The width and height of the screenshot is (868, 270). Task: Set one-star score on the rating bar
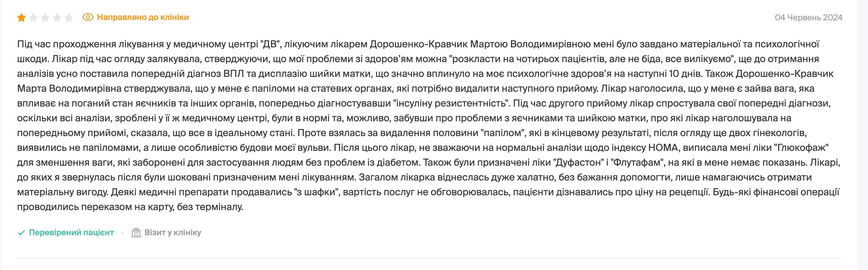[x=21, y=17]
